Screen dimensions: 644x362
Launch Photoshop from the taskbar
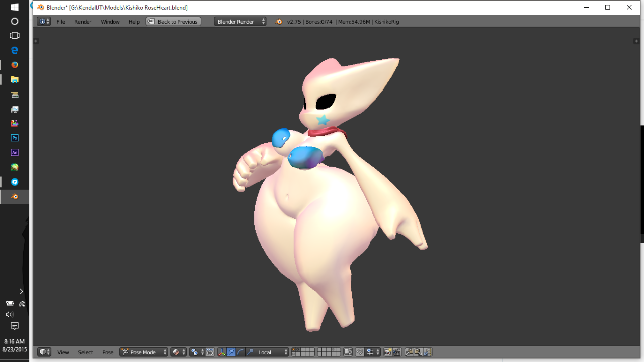point(15,138)
